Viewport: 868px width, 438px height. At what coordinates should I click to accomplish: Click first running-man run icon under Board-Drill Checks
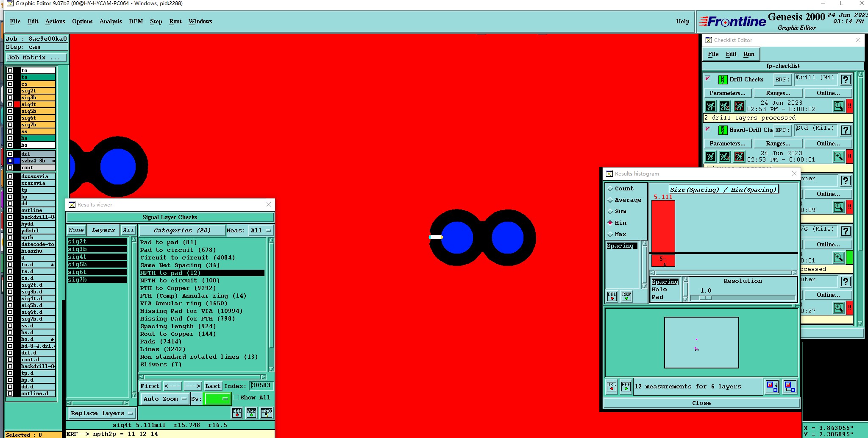click(x=711, y=156)
